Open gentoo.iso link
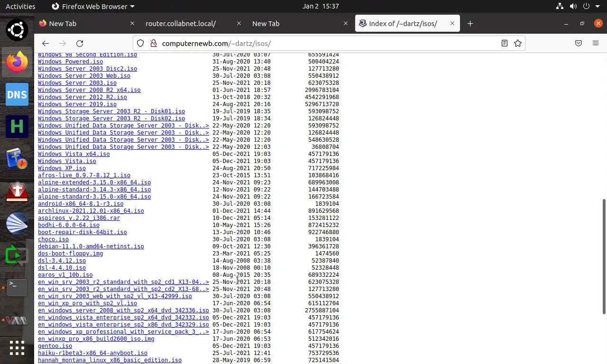Image resolution: width=607 pixels, height=364 pixels. tap(55, 346)
